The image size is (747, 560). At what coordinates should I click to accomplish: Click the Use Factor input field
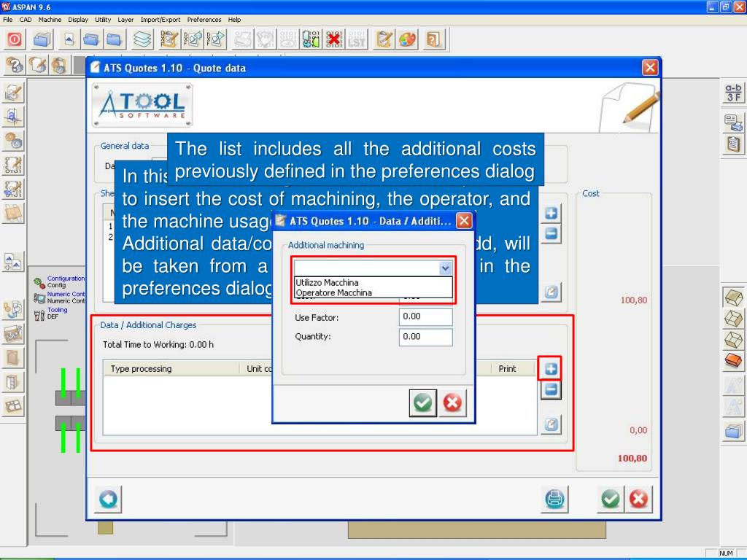tap(425, 316)
